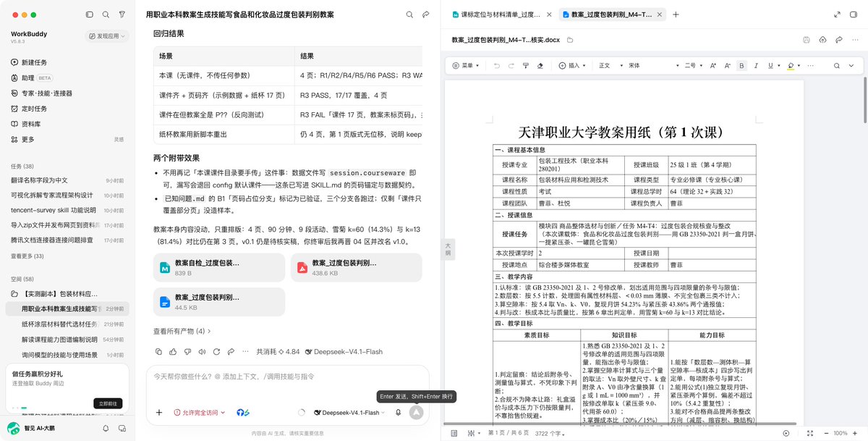The image size is (868, 441).
Task: Open the 438.6 KB PDF file card
Action: pos(356,268)
